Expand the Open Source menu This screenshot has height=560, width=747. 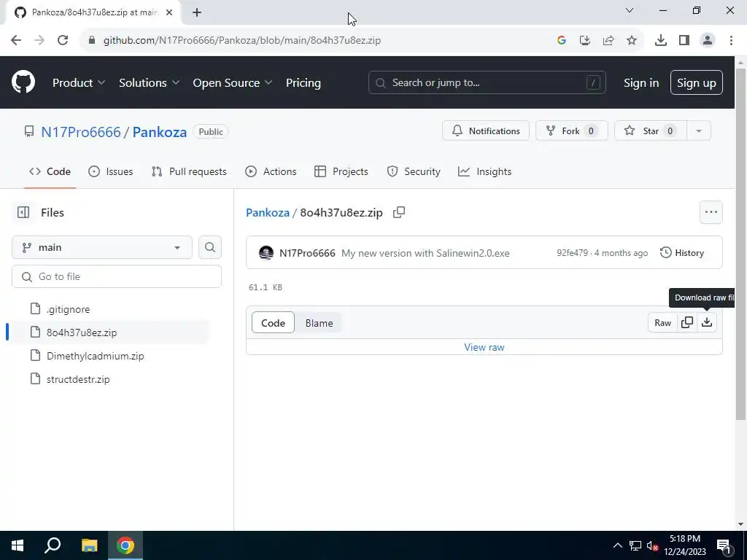pyautogui.click(x=233, y=82)
